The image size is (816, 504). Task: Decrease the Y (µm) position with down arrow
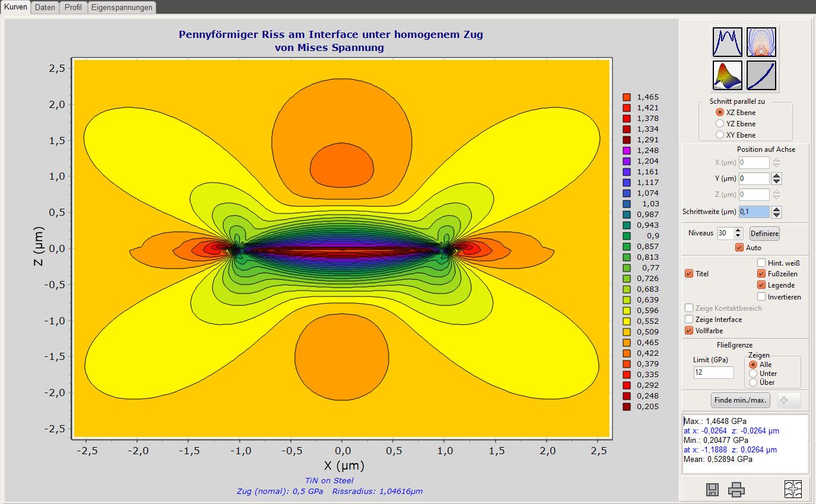tap(776, 181)
